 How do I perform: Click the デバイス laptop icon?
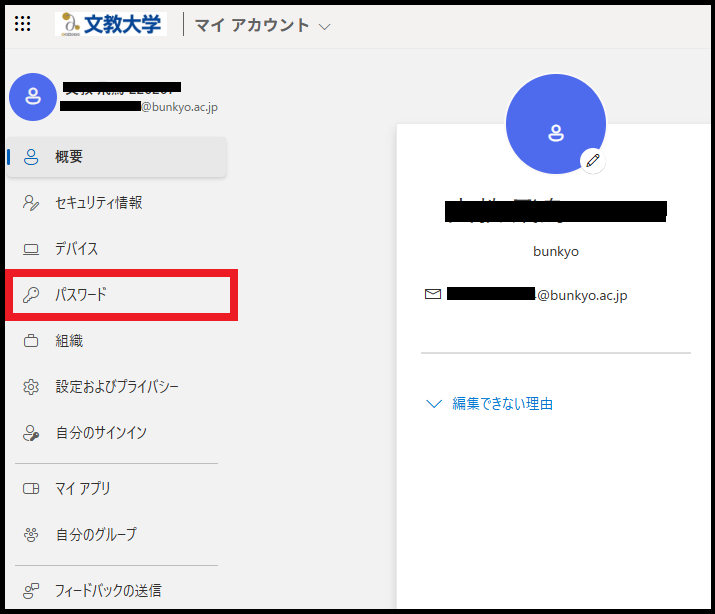pyautogui.click(x=31, y=249)
